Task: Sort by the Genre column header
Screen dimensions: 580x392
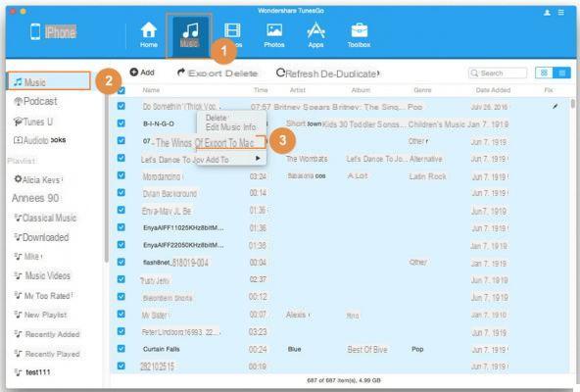Action: click(x=422, y=90)
